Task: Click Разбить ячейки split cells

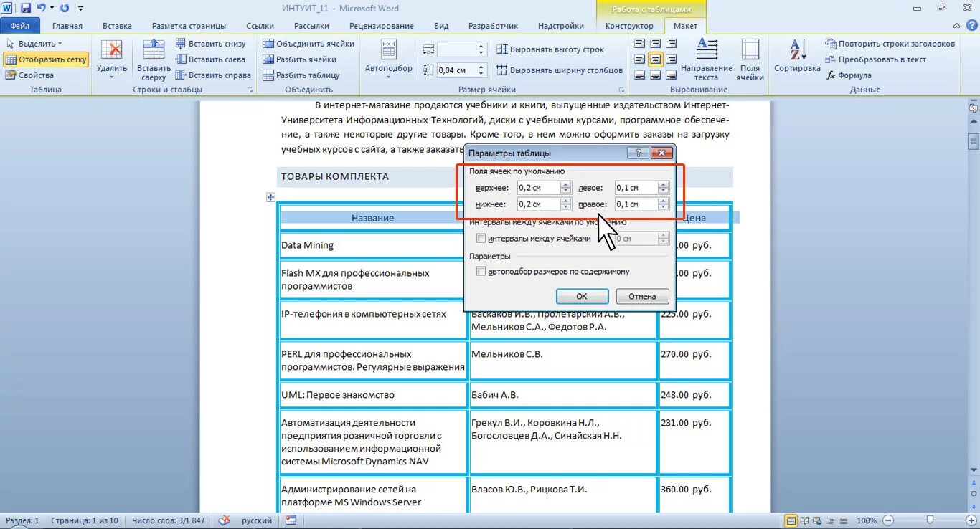Action: [x=300, y=59]
